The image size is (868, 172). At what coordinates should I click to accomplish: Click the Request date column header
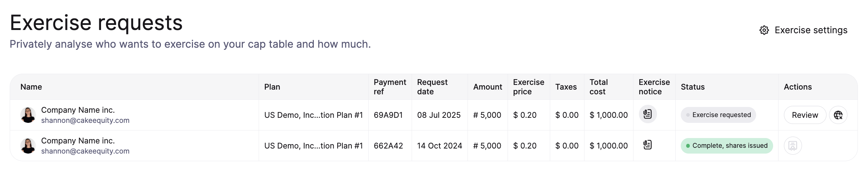coord(432,87)
